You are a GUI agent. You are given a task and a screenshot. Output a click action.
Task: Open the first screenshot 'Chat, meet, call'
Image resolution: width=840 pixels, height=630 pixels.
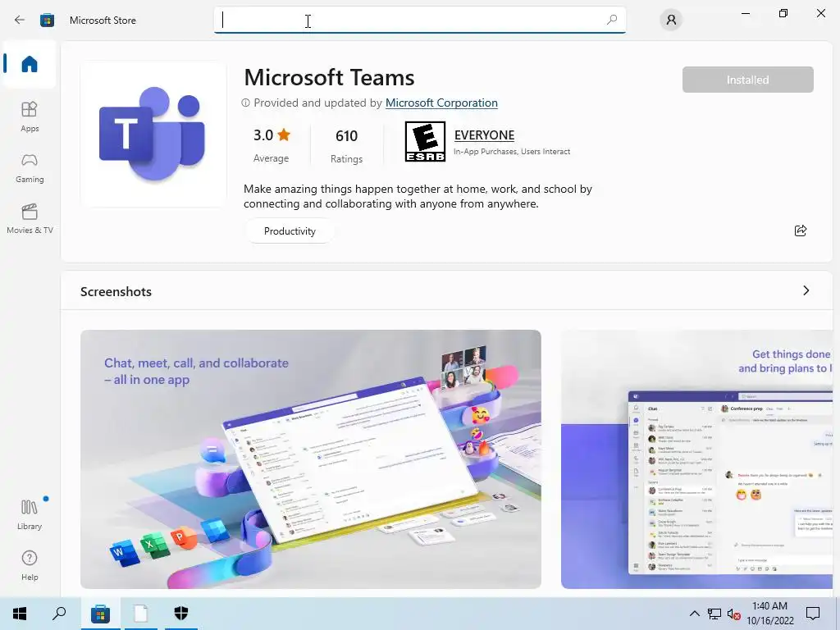point(311,459)
